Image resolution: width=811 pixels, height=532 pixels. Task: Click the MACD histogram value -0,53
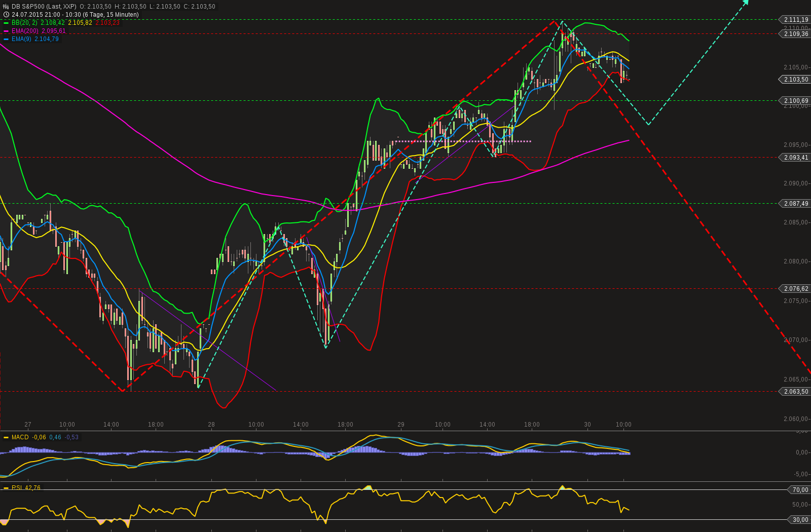pyautogui.click(x=72, y=437)
